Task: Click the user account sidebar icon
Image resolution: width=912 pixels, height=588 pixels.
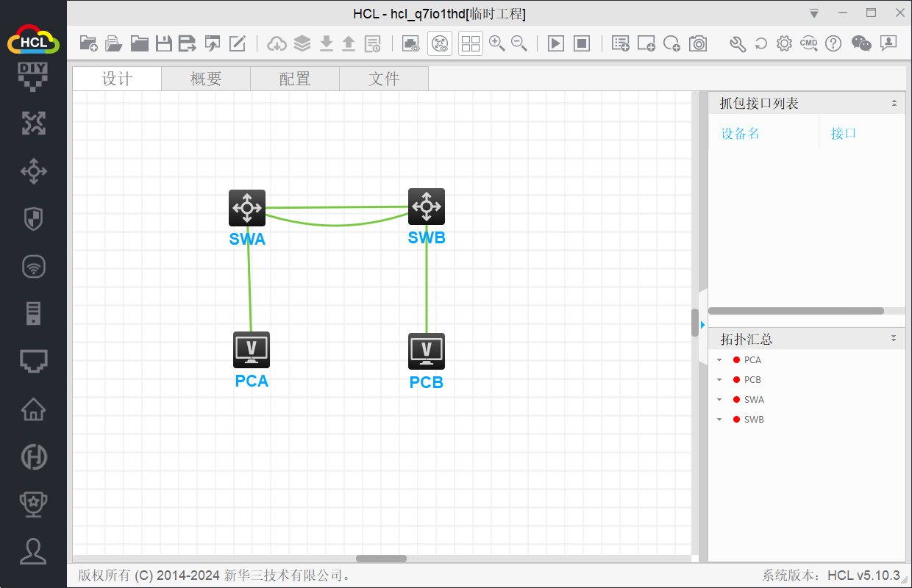Action: [33, 551]
